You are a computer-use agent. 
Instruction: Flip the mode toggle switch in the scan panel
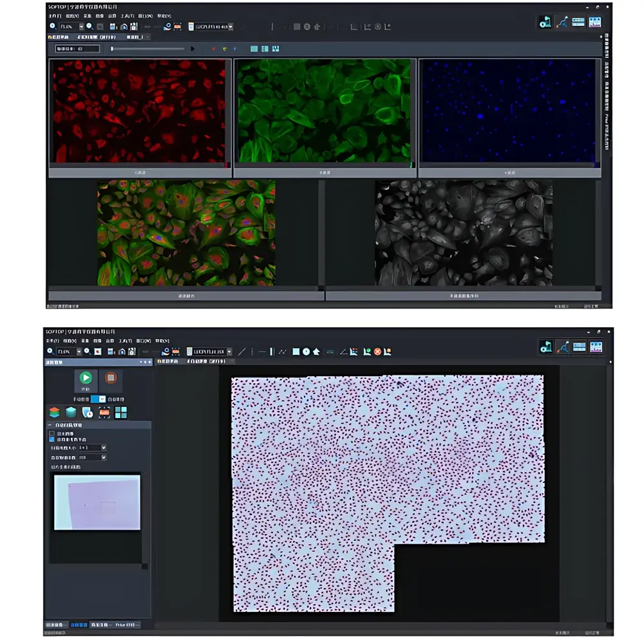coord(98,399)
